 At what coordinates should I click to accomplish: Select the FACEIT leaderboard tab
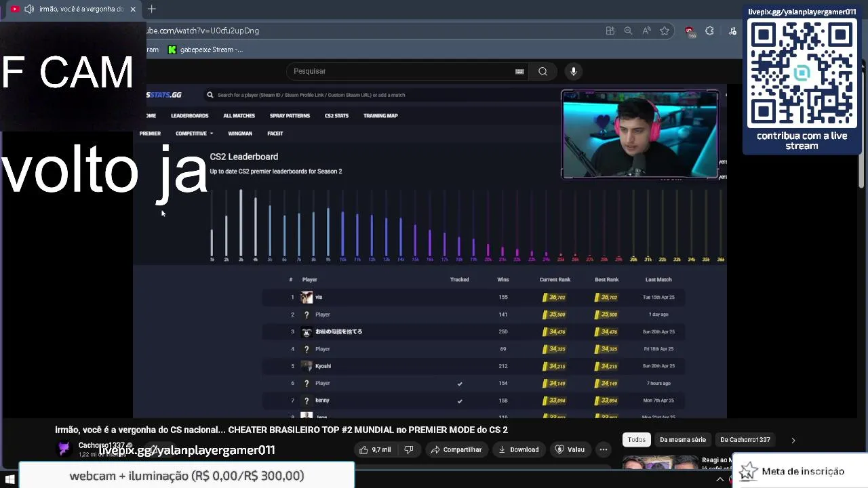275,134
